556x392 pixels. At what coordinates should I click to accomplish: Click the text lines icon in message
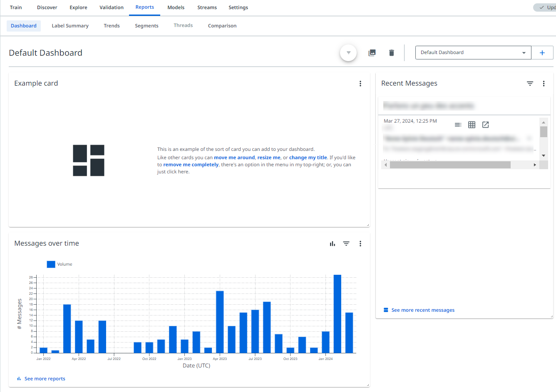(x=458, y=125)
